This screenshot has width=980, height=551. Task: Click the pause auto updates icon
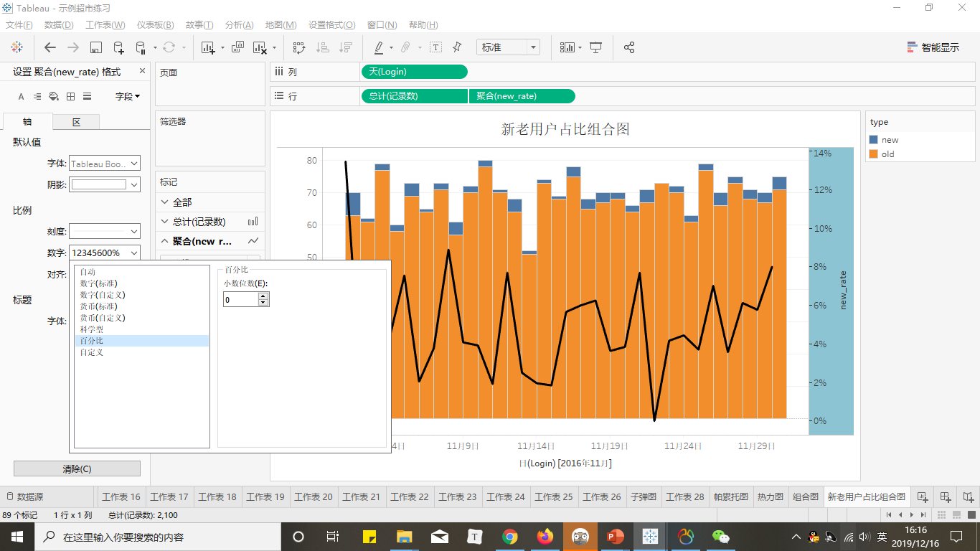[141, 47]
